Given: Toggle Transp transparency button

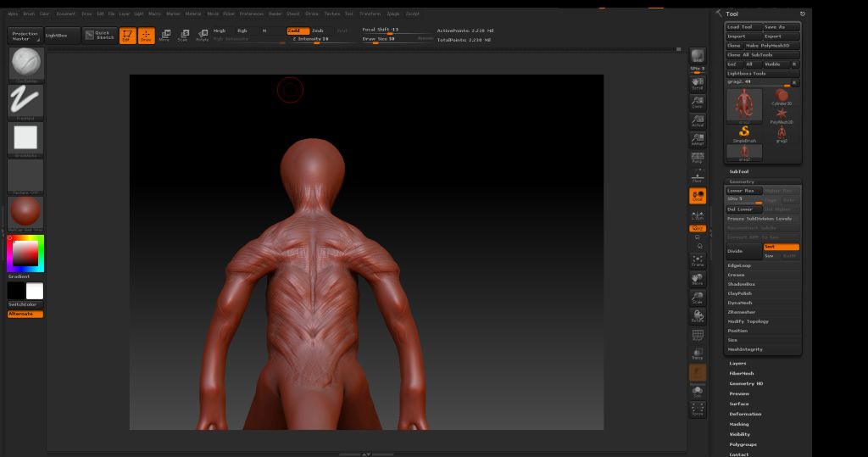Looking at the screenshot, I should point(698,354).
